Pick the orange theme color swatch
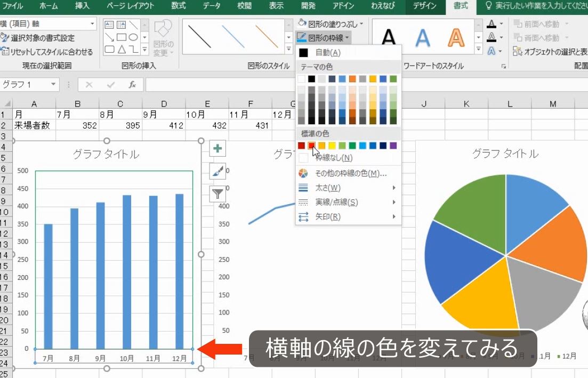This screenshot has height=378, width=588. [352, 79]
